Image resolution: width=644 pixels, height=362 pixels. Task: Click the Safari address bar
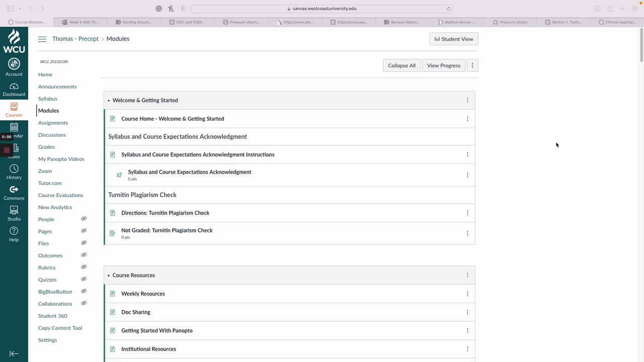click(322, 9)
